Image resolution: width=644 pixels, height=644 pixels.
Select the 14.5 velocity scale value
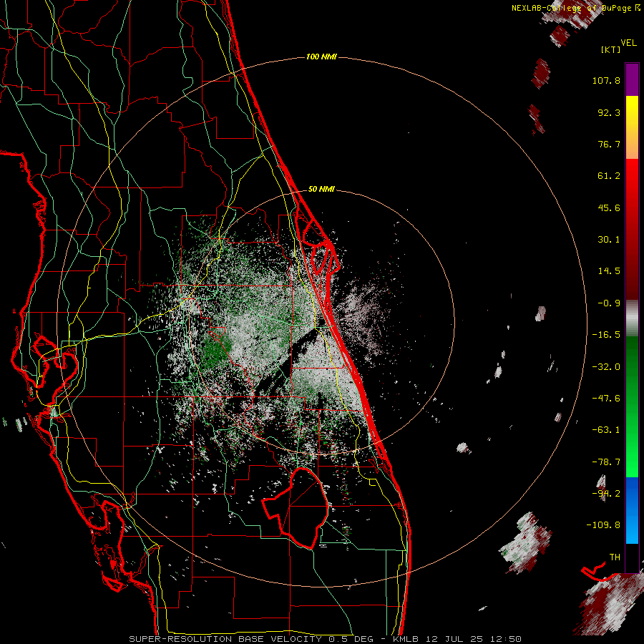609,271
